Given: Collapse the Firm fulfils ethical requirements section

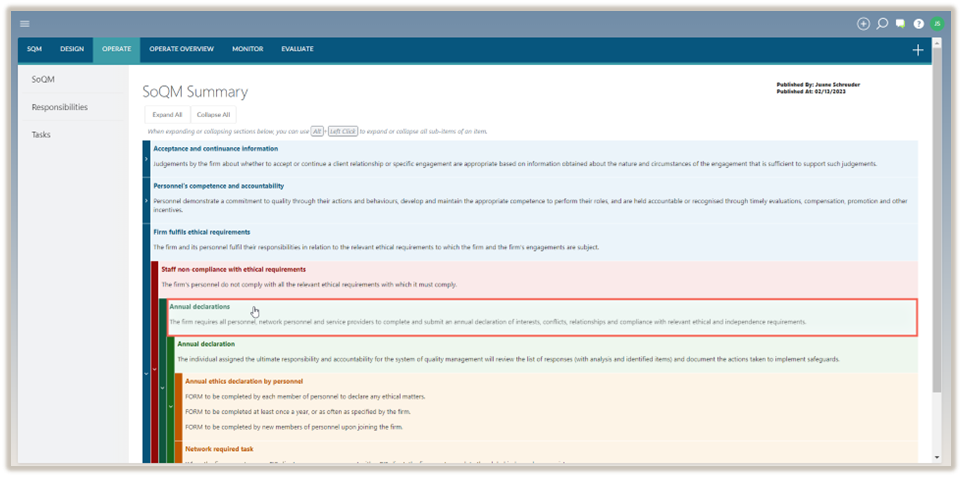Looking at the screenshot, I should tap(146, 372).
